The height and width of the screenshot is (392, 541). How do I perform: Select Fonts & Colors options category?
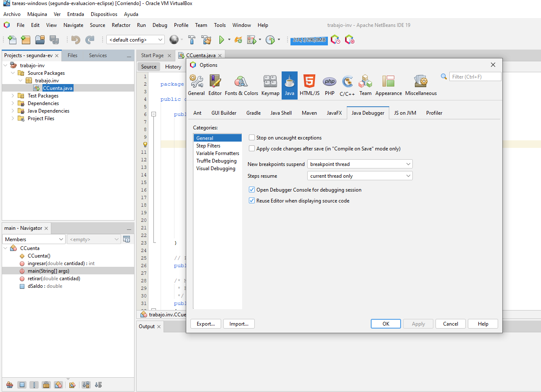241,85
